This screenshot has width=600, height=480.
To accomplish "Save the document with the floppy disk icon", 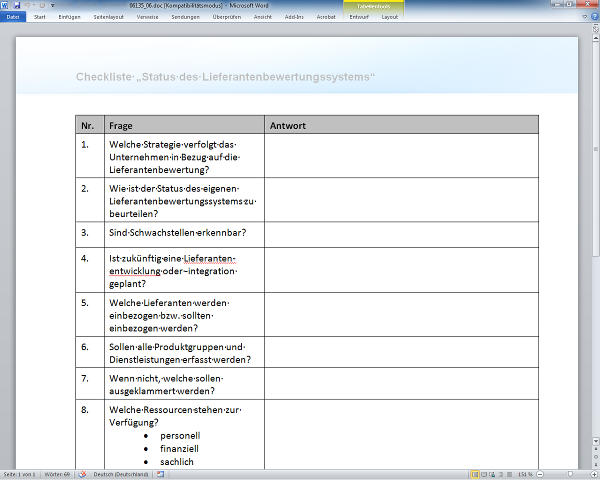I will [16, 5].
